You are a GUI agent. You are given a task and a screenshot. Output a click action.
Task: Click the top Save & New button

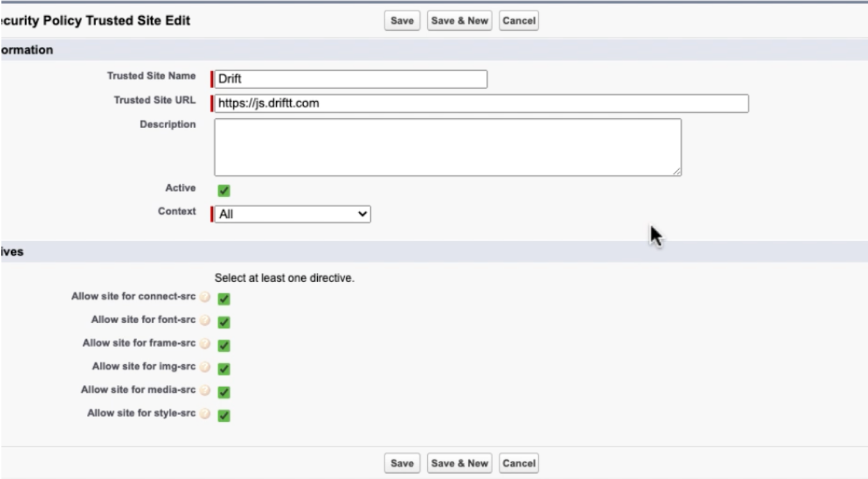(x=460, y=21)
